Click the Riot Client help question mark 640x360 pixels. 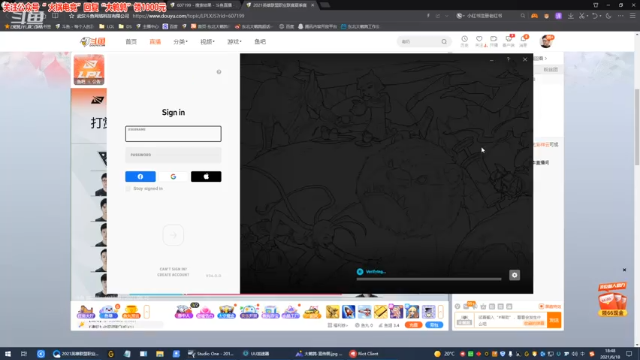[x=508, y=60]
